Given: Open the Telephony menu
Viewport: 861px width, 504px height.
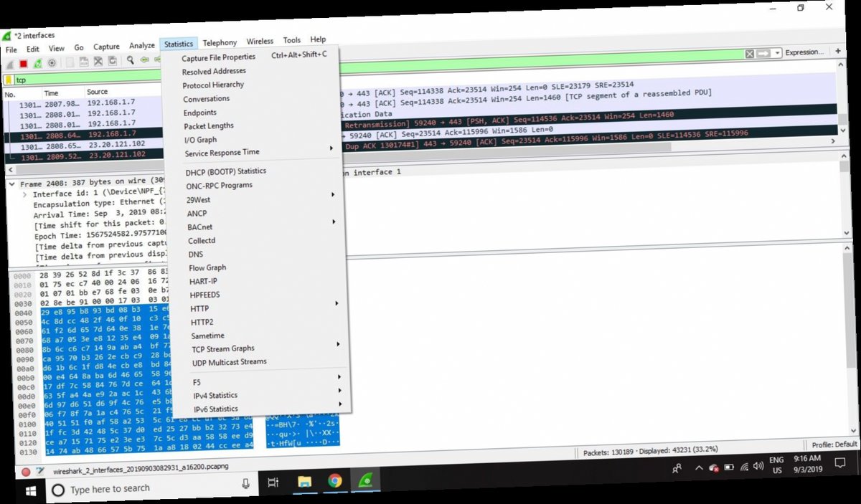Looking at the screenshot, I should tap(220, 42).
